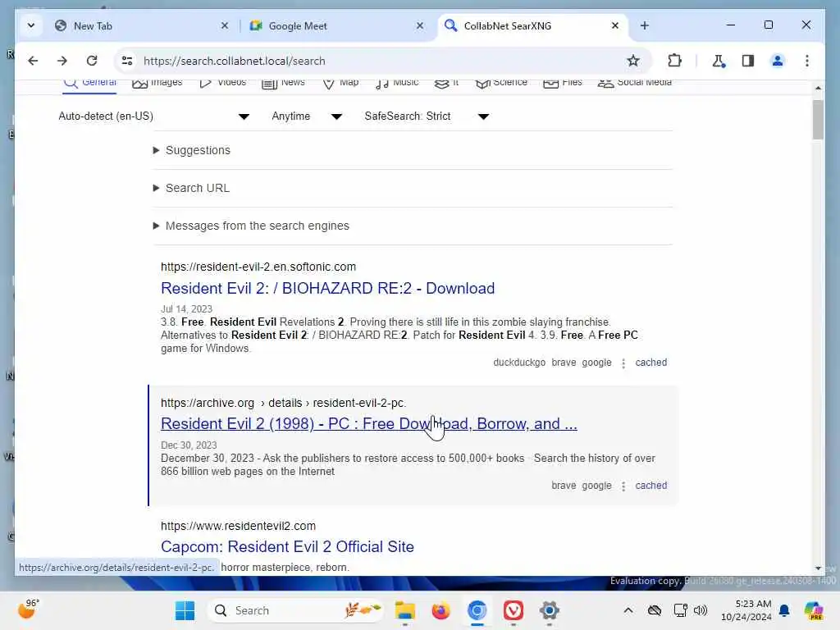Open Vivaldi browser from the taskbar

tap(514, 610)
